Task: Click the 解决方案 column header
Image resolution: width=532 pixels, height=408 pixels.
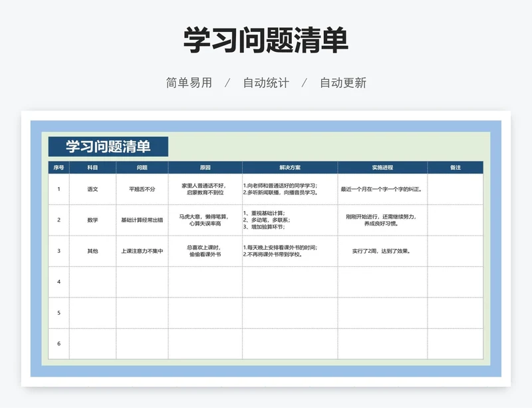Action: tap(290, 168)
